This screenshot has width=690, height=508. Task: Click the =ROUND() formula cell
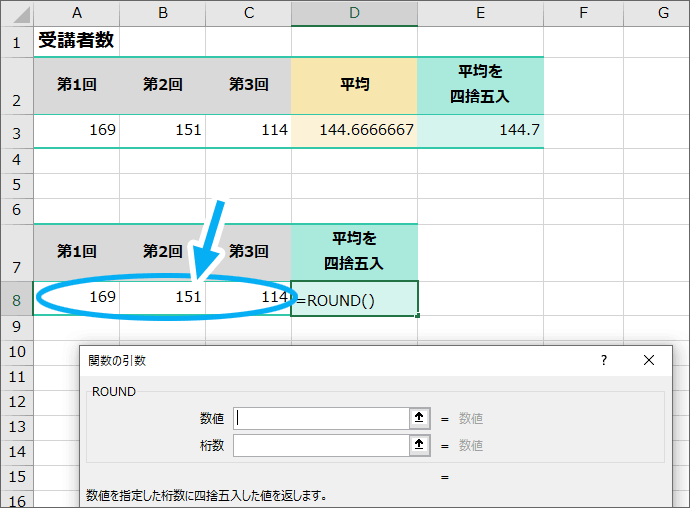(x=354, y=298)
